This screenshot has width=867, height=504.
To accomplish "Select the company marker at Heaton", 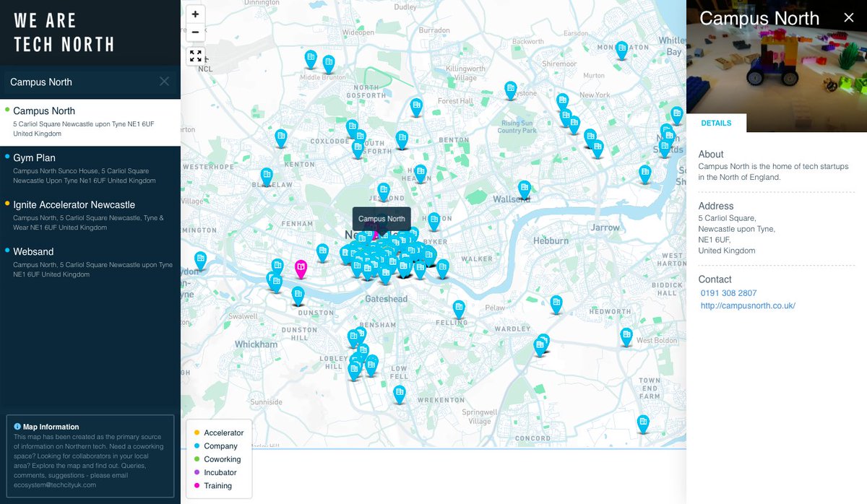I will [420, 174].
